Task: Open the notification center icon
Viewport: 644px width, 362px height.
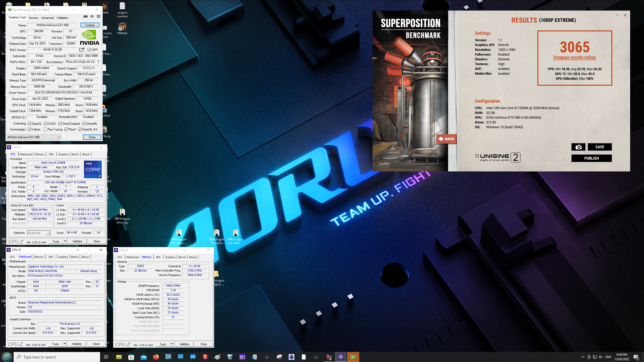Action: coord(636,357)
